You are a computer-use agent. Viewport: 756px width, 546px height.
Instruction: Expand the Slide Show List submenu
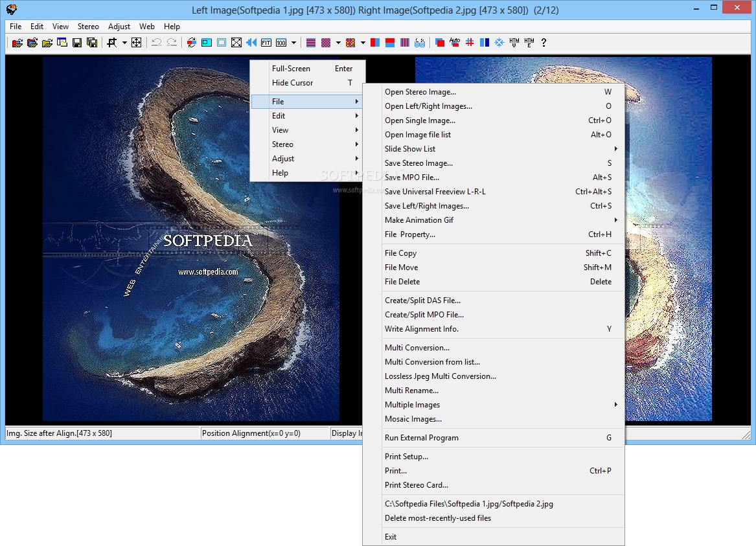[x=501, y=149]
